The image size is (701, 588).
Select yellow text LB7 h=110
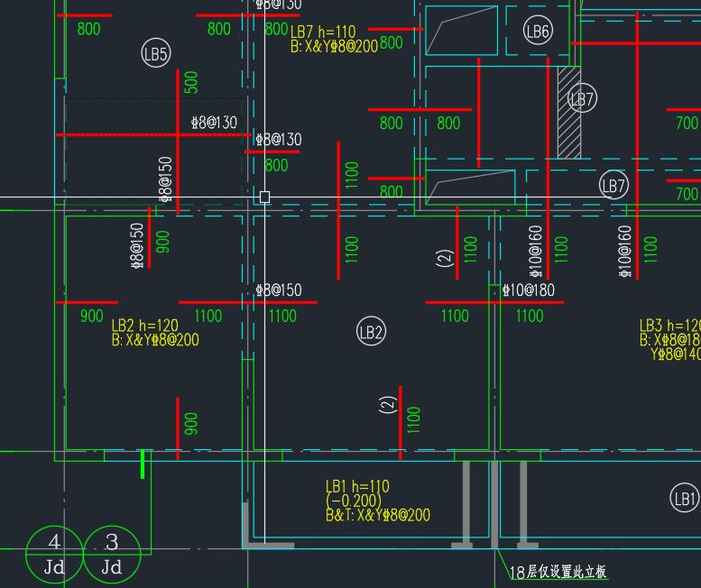point(323,32)
